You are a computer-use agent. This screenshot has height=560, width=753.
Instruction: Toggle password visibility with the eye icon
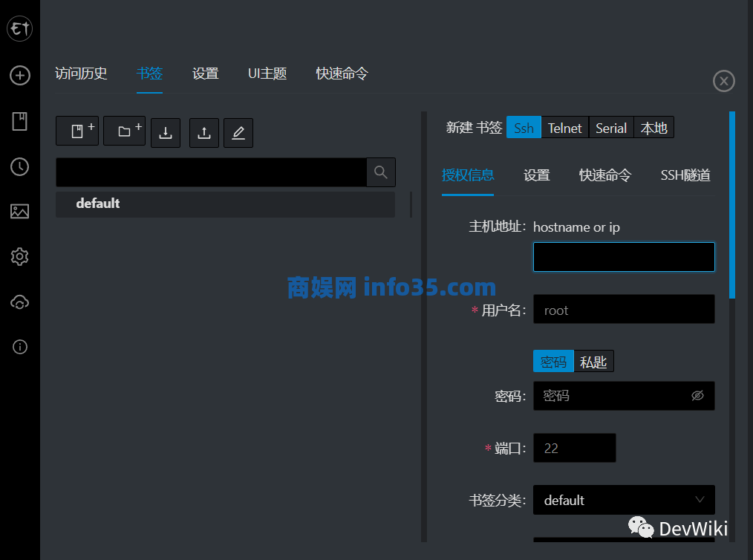[697, 396]
